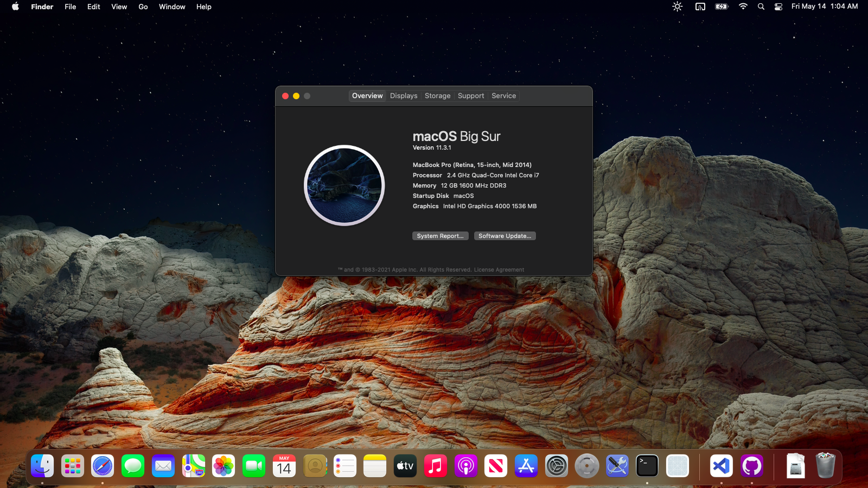Click the Startup Disk macOS line

tap(443, 196)
